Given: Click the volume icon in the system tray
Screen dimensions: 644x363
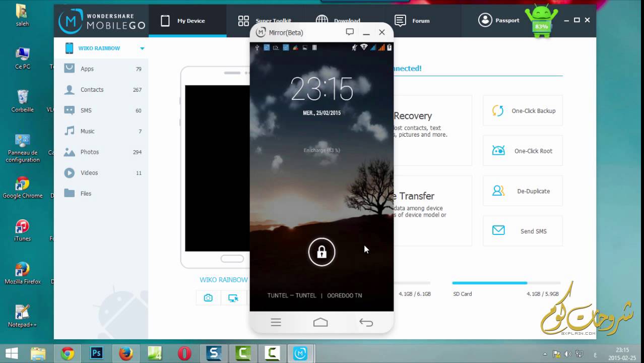Looking at the screenshot, I should pyautogui.click(x=568, y=354).
